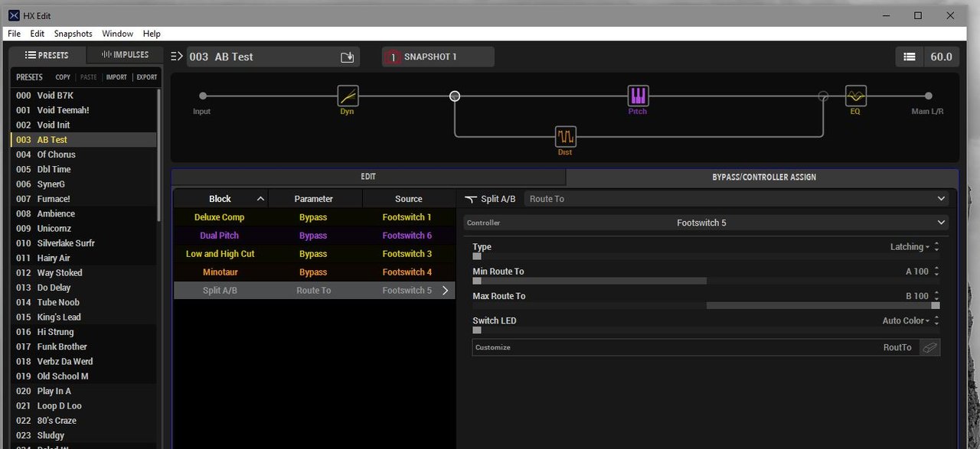Adjust the Type slider

coord(706,256)
